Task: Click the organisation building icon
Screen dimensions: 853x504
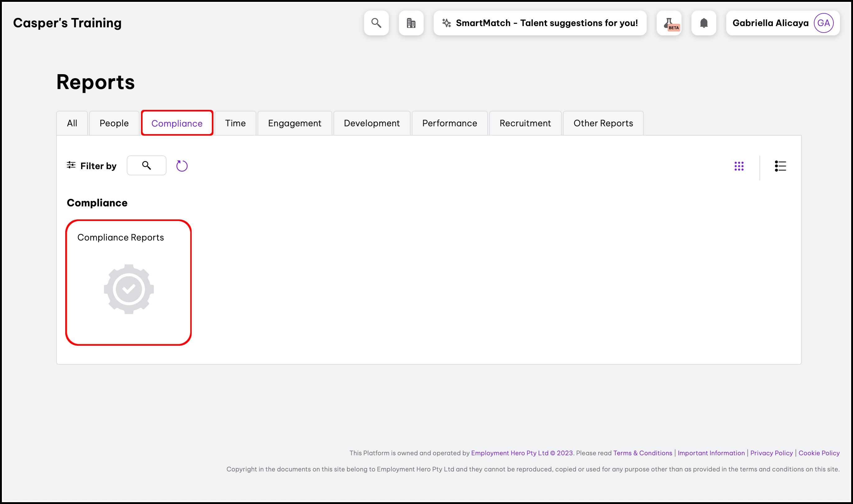Action: [411, 23]
